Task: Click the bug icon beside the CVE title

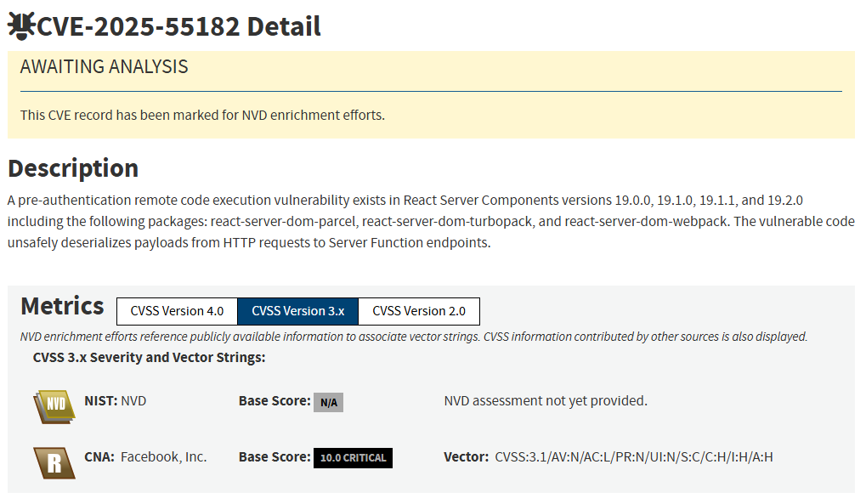Action: 20,26
